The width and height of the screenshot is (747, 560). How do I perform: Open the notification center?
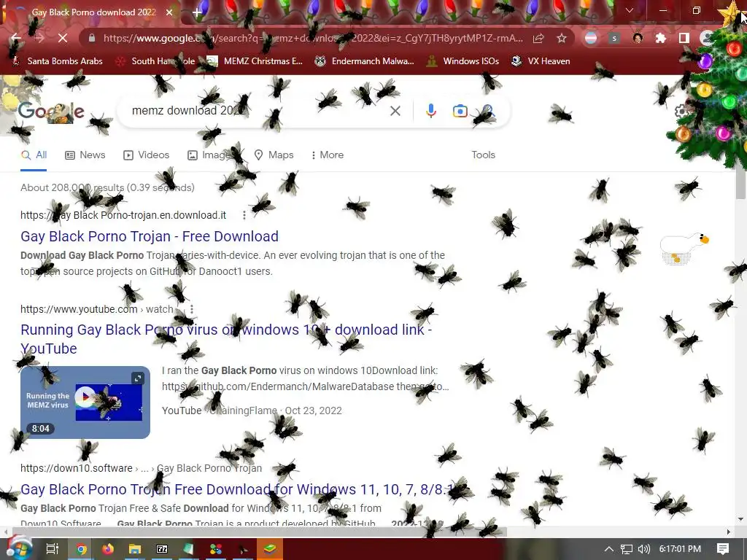point(723,549)
